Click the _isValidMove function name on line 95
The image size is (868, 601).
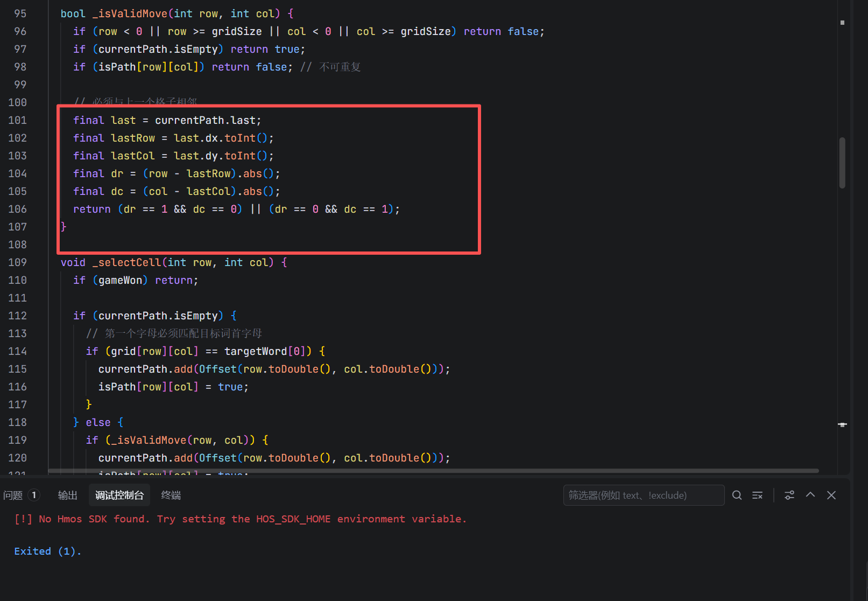130,13
